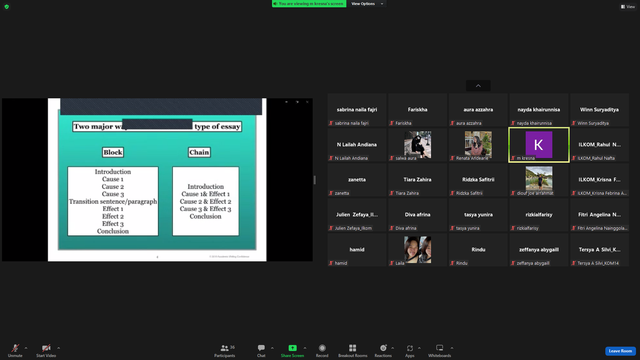The image size is (640, 360).
Task: Open Breakout Rooms
Action: pyautogui.click(x=353, y=350)
